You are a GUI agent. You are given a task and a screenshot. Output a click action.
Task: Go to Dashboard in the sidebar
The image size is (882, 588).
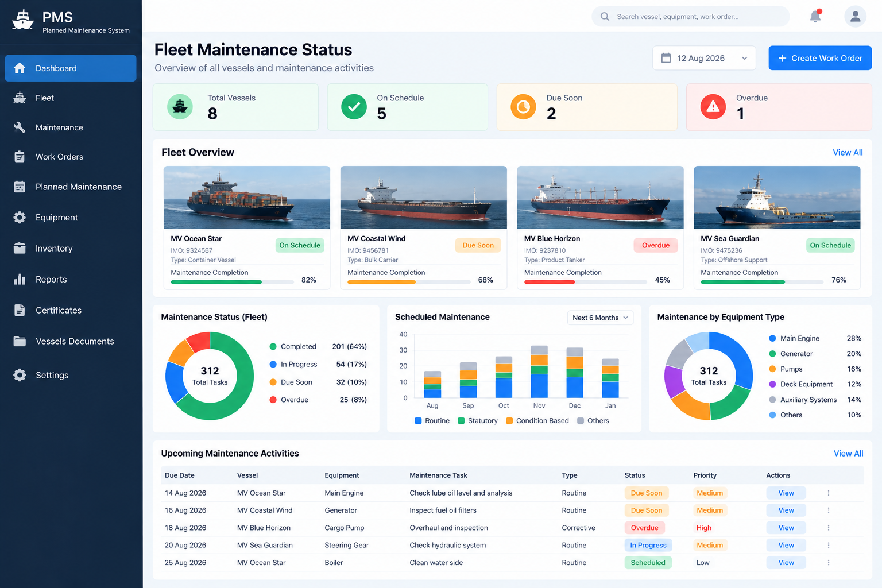click(71, 68)
